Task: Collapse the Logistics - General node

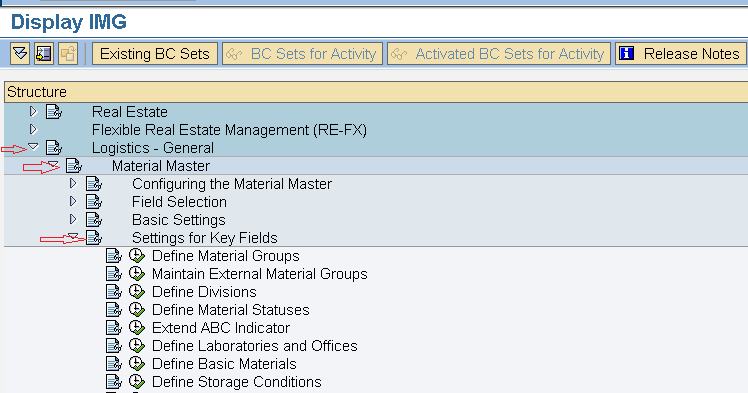Action: pyautogui.click(x=33, y=146)
